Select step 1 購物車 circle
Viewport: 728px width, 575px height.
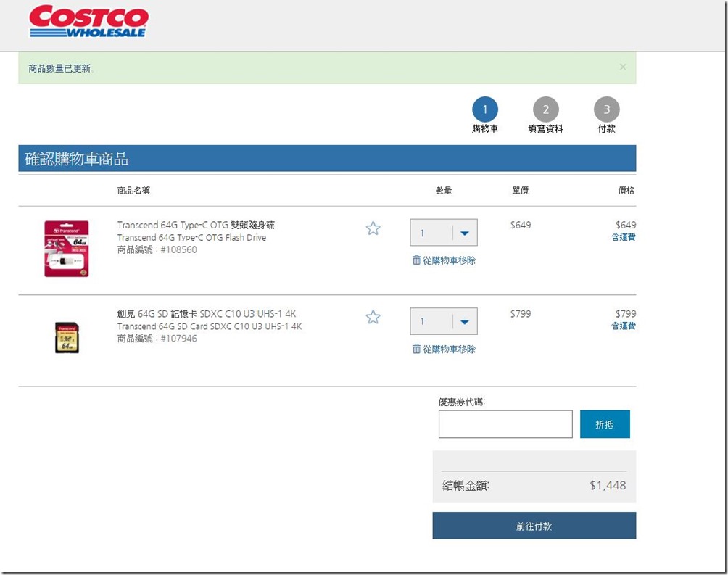click(484, 109)
